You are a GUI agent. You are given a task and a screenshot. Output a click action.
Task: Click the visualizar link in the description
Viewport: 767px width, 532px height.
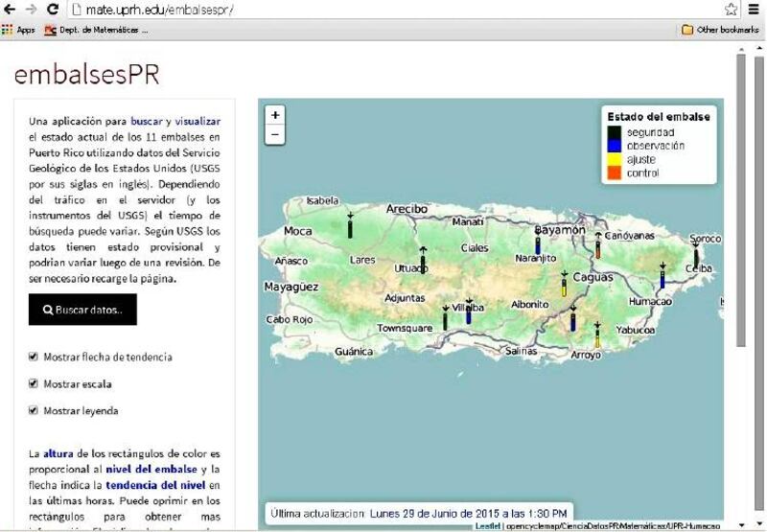tap(198, 122)
